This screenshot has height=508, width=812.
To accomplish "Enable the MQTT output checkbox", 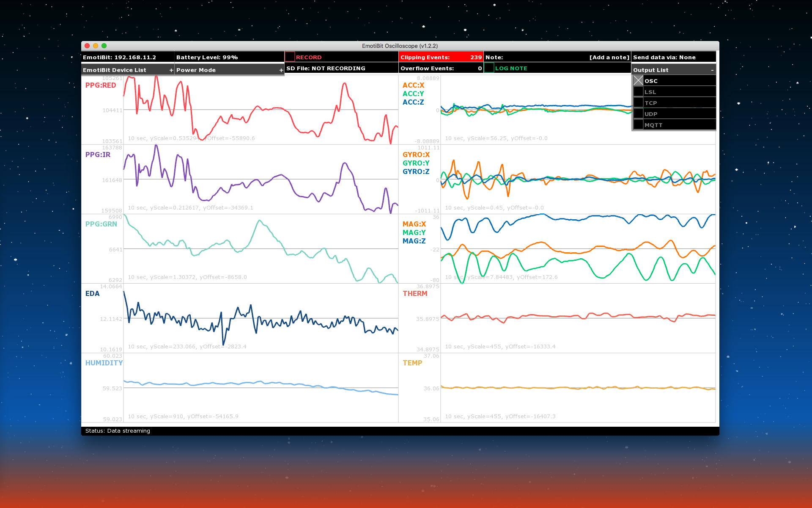I will tap(638, 125).
